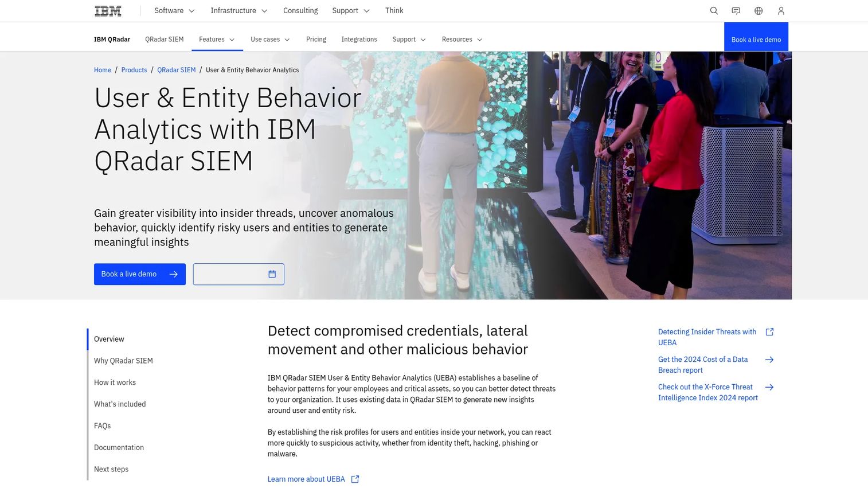Click the hero Book a live demo button

(x=140, y=274)
